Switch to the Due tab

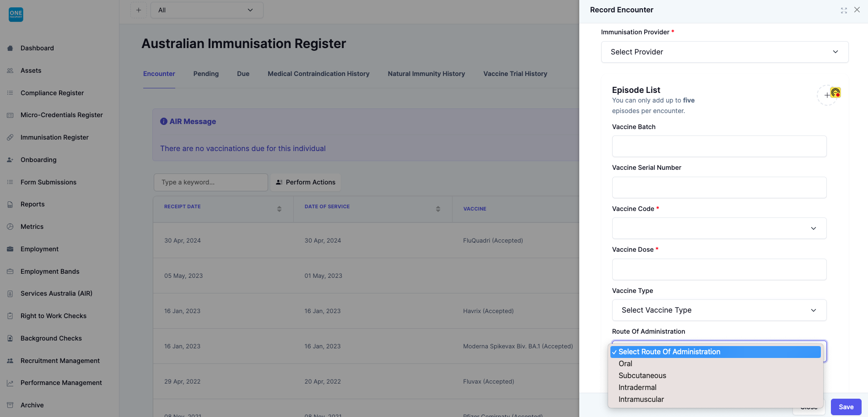point(243,74)
